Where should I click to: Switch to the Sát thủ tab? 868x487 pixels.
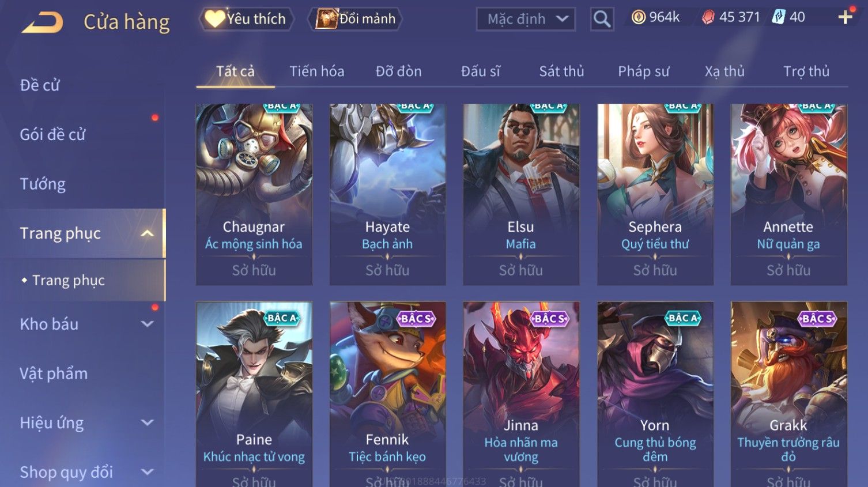(561, 71)
